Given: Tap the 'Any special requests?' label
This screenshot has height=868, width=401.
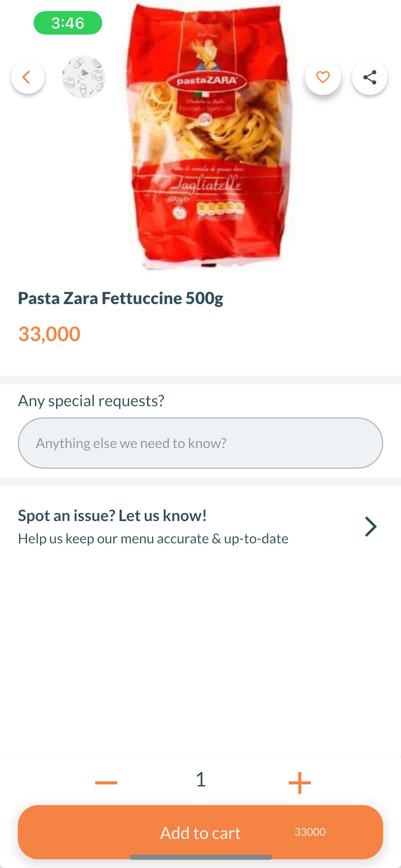Looking at the screenshot, I should [91, 400].
